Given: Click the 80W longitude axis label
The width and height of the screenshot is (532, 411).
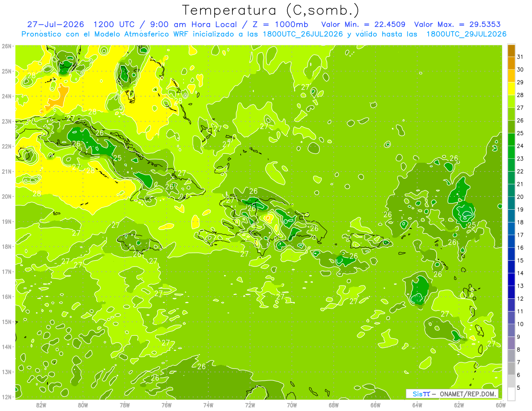Looking at the screenshot, I should (x=83, y=405).
